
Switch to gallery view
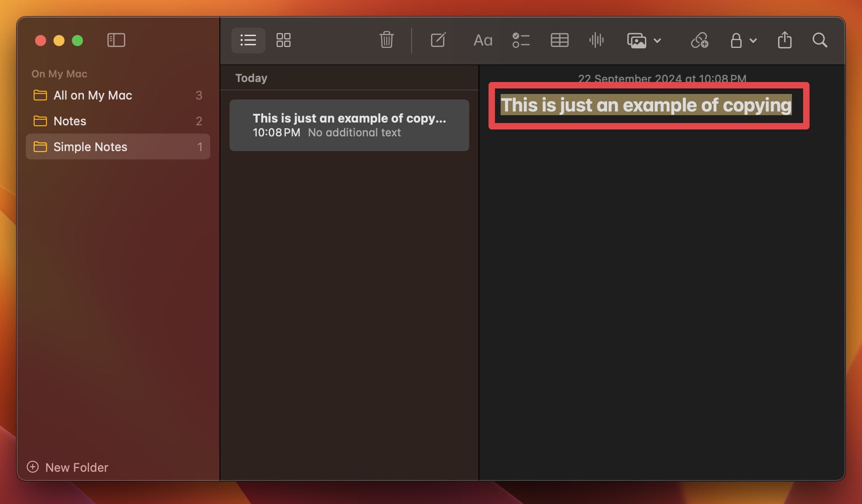[283, 40]
